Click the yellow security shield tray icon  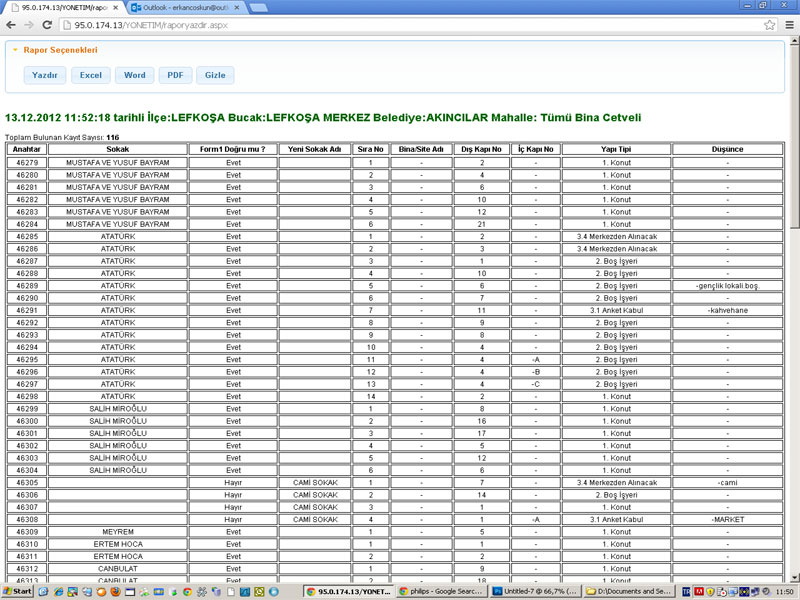(x=710, y=592)
